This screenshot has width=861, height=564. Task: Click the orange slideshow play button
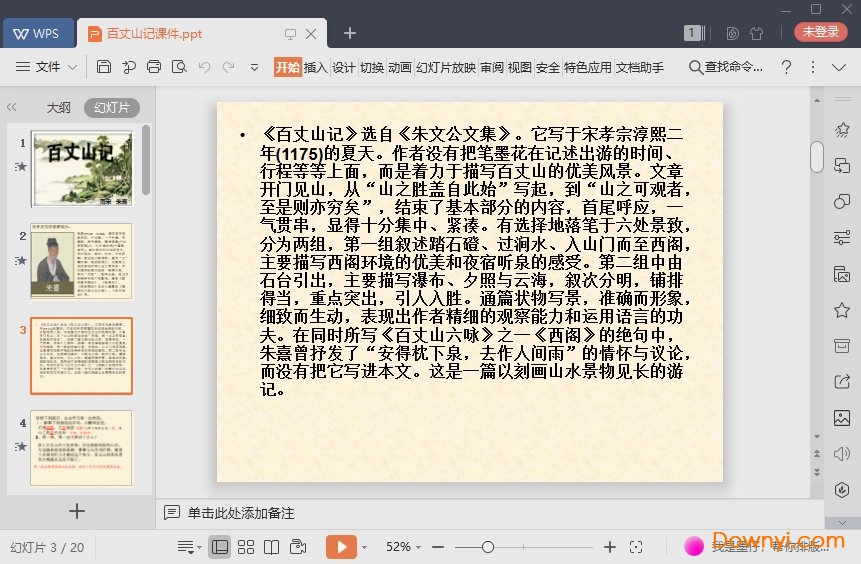pyautogui.click(x=341, y=547)
